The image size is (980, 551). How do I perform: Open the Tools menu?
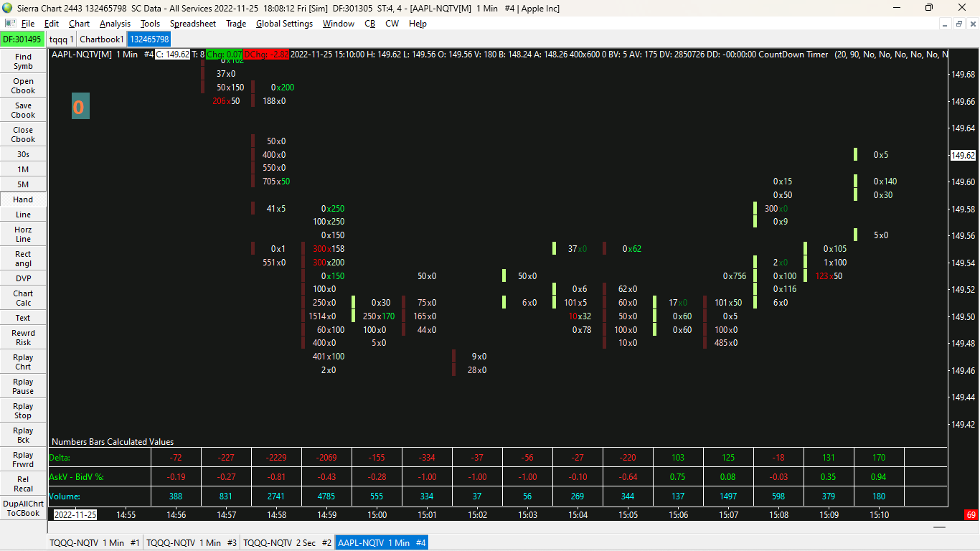(150, 24)
